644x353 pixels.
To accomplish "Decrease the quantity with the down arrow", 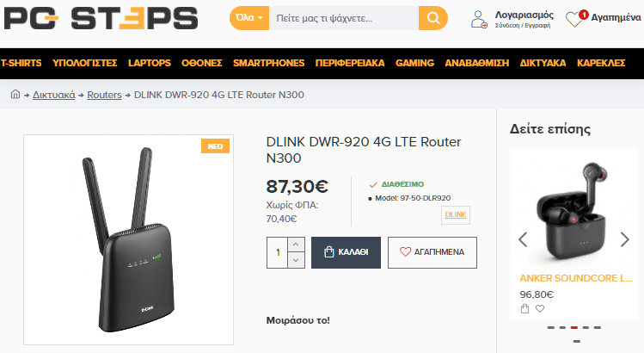I will [x=296, y=260].
